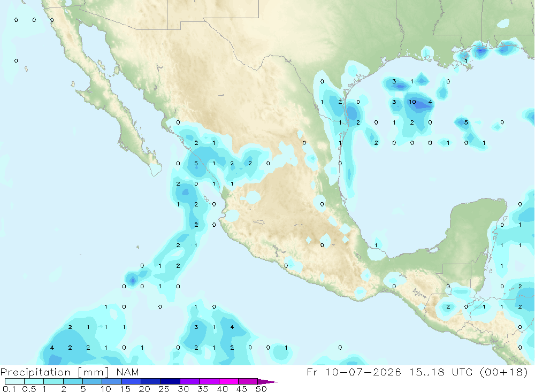Click the 0.1–0.5 mm legend color box
Viewport: 535px width, 392px height.
click(x=14, y=381)
